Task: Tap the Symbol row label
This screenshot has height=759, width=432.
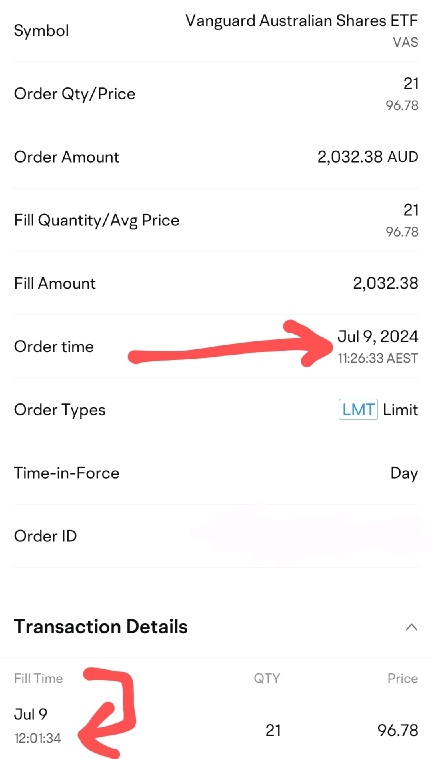Action: click(x=42, y=31)
